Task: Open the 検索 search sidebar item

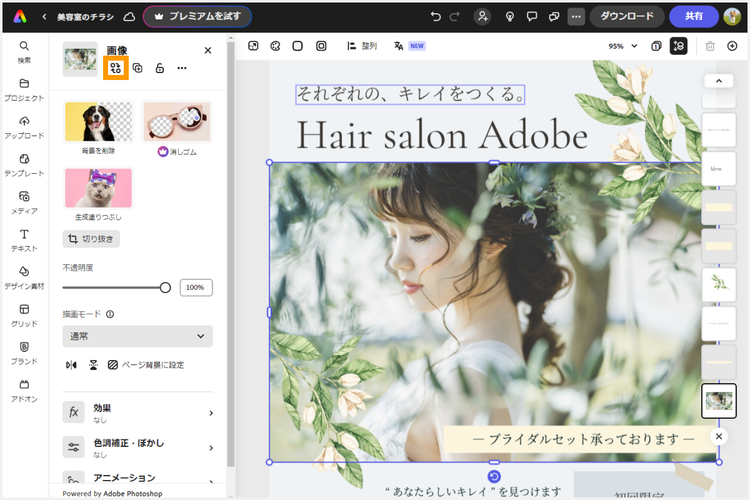Action: pyautogui.click(x=24, y=52)
